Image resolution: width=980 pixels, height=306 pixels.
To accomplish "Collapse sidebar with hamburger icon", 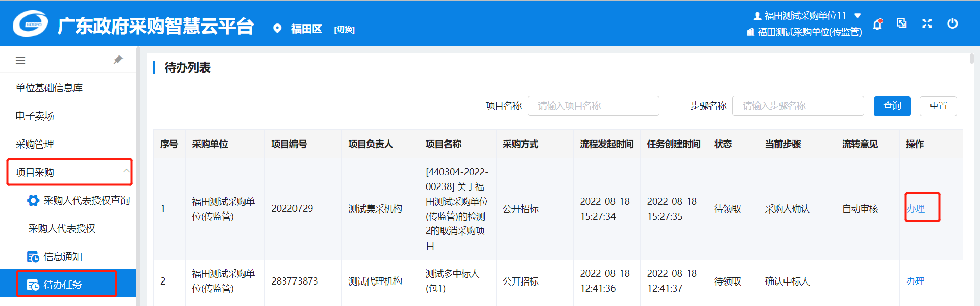I will pos(20,61).
